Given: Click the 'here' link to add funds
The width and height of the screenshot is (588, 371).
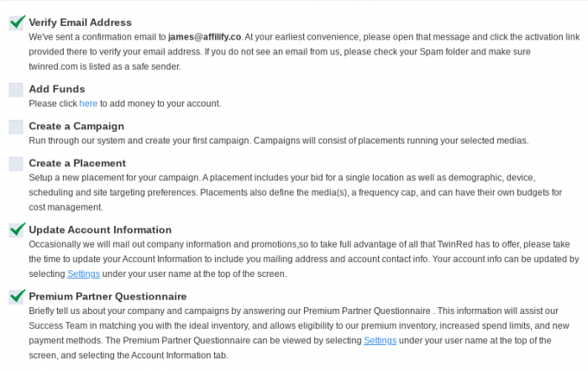Looking at the screenshot, I should [88, 103].
